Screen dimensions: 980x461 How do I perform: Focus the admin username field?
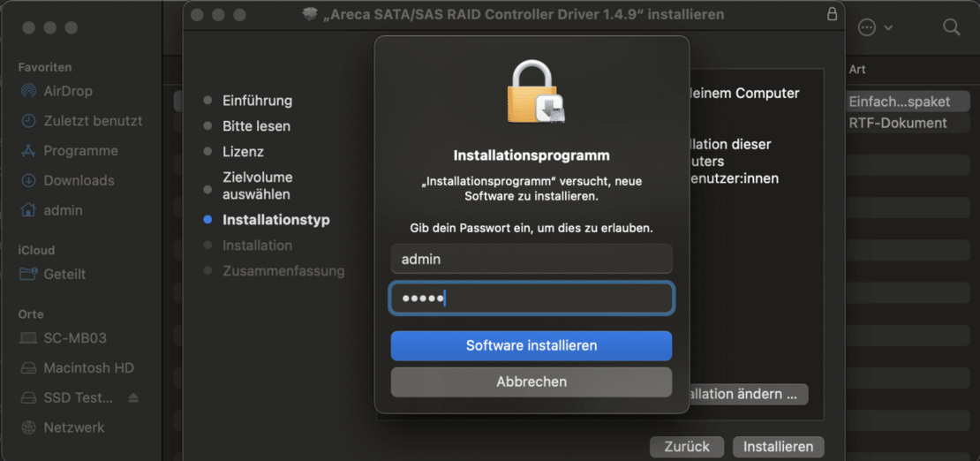(x=531, y=259)
